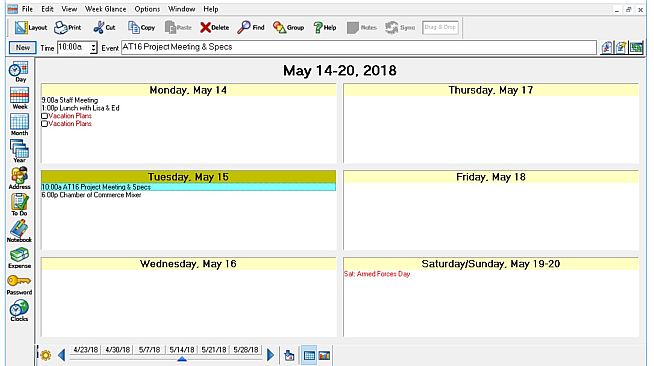
Task: Open the To Do list sidebar icon
Action: coord(19,205)
